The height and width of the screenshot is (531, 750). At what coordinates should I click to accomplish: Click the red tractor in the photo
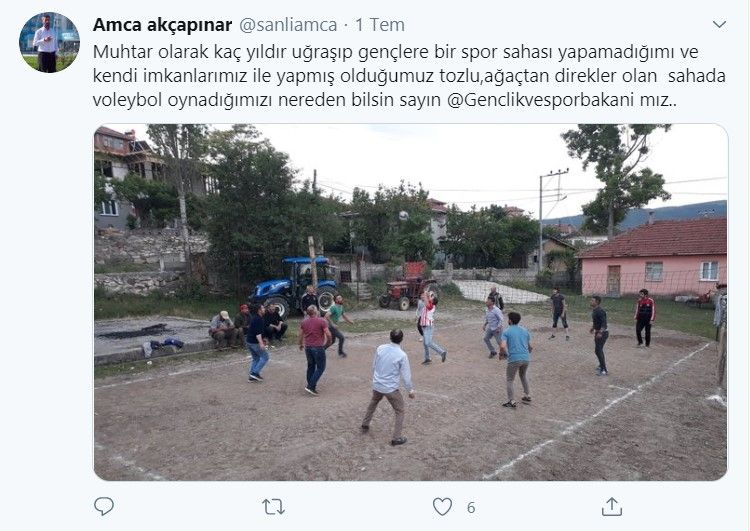click(x=408, y=287)
